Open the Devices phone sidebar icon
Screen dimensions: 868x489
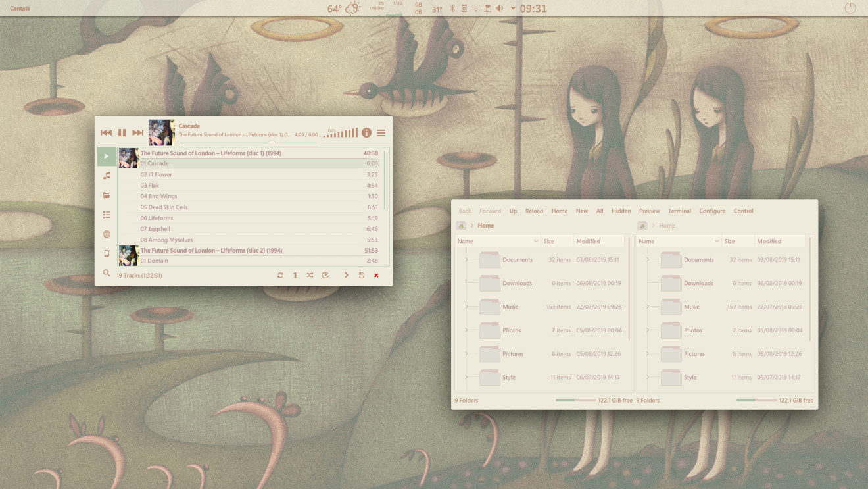click(107, 253)
